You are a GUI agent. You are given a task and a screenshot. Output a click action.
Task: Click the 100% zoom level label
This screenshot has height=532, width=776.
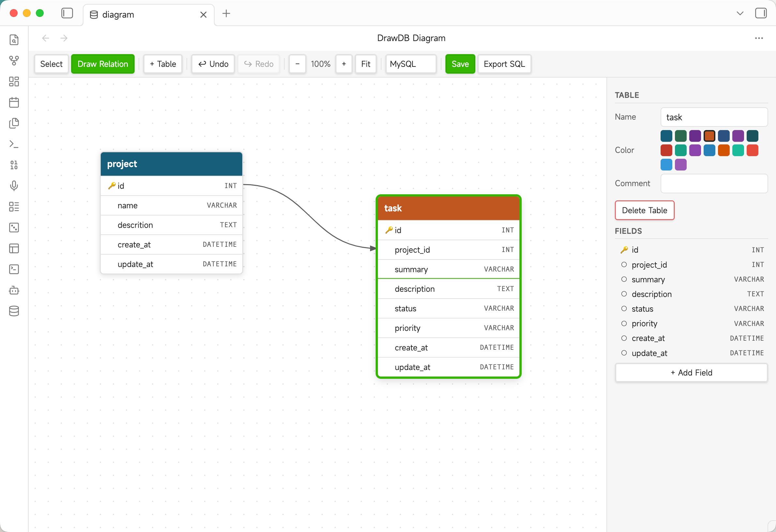321,64
